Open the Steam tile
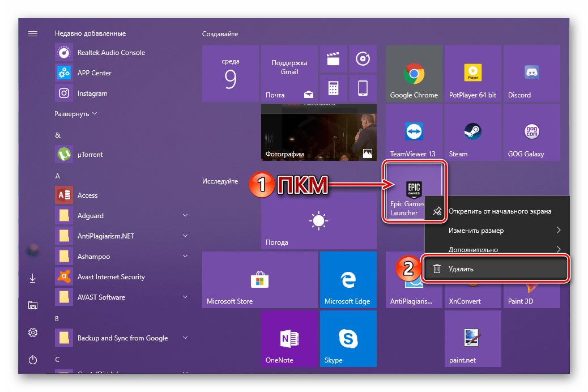 coord(472,132)
